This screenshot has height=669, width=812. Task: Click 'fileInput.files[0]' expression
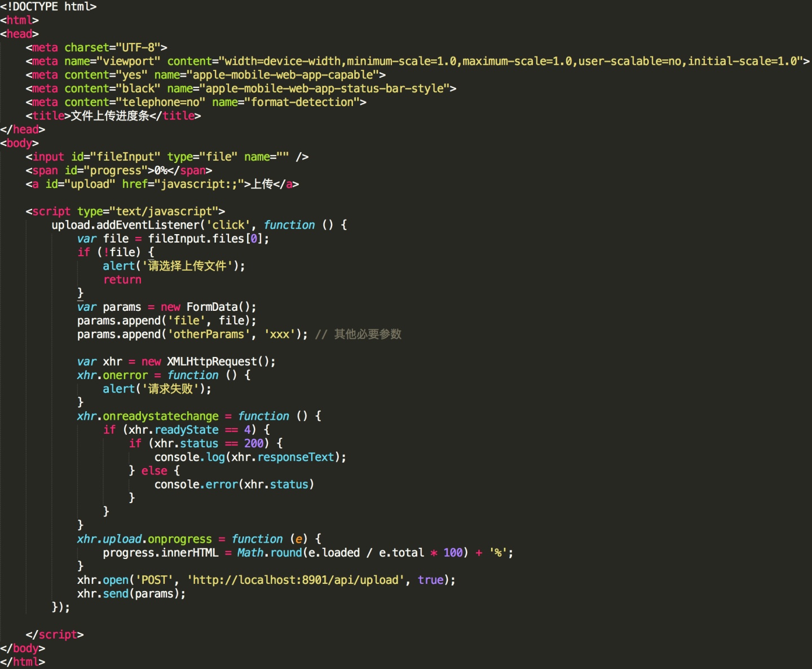205,239
